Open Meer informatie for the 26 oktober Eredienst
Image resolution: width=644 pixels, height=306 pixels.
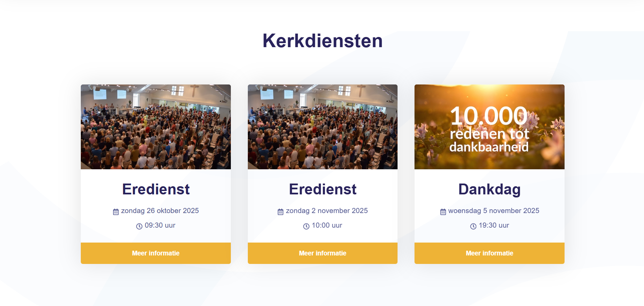coord(156,253)
